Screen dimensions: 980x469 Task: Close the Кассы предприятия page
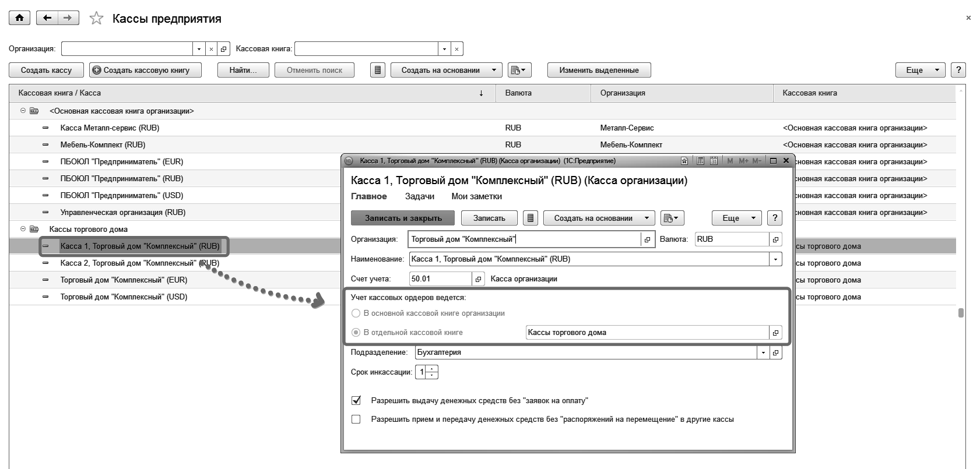click(x=968, y=18)
